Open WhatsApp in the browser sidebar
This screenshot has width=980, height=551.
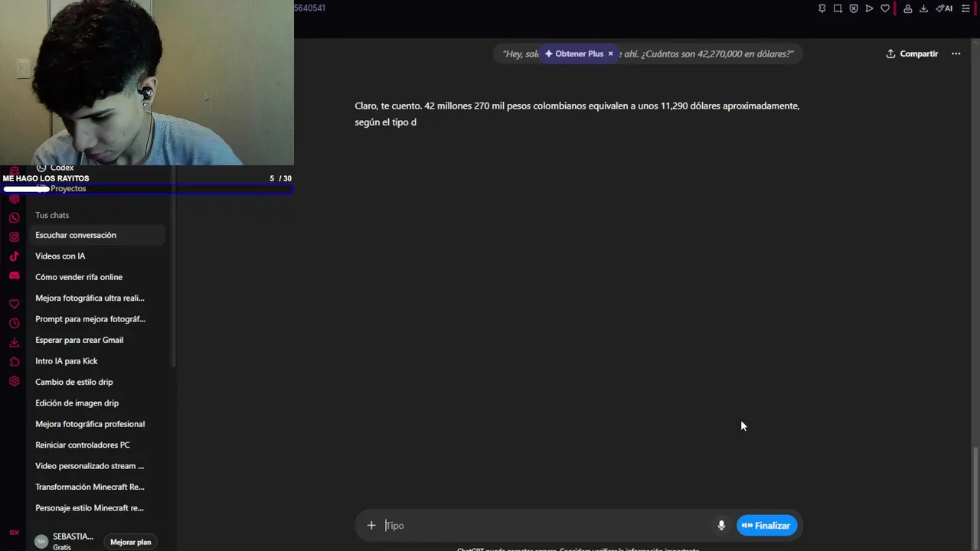[x=14, y=218]
